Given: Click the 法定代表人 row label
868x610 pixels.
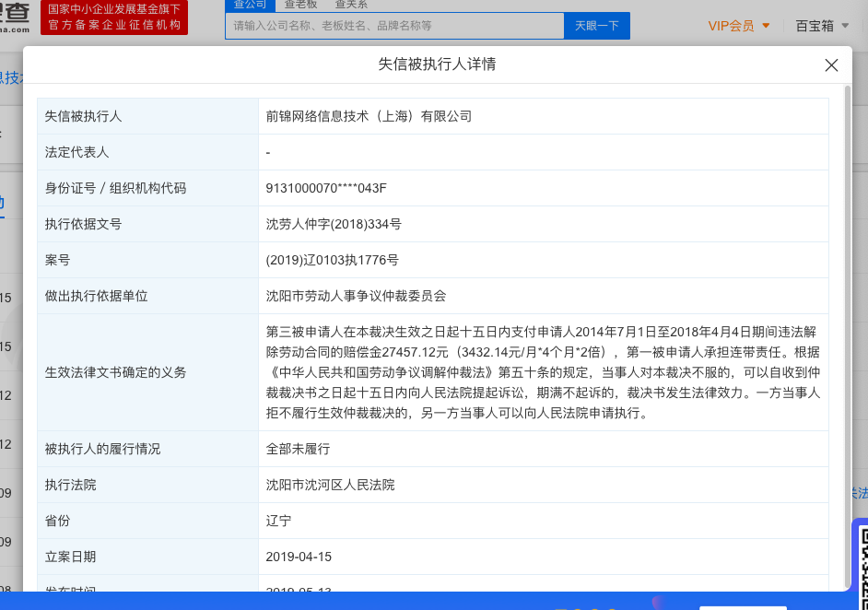Looking at the screenshot, I should coord(76,152).
